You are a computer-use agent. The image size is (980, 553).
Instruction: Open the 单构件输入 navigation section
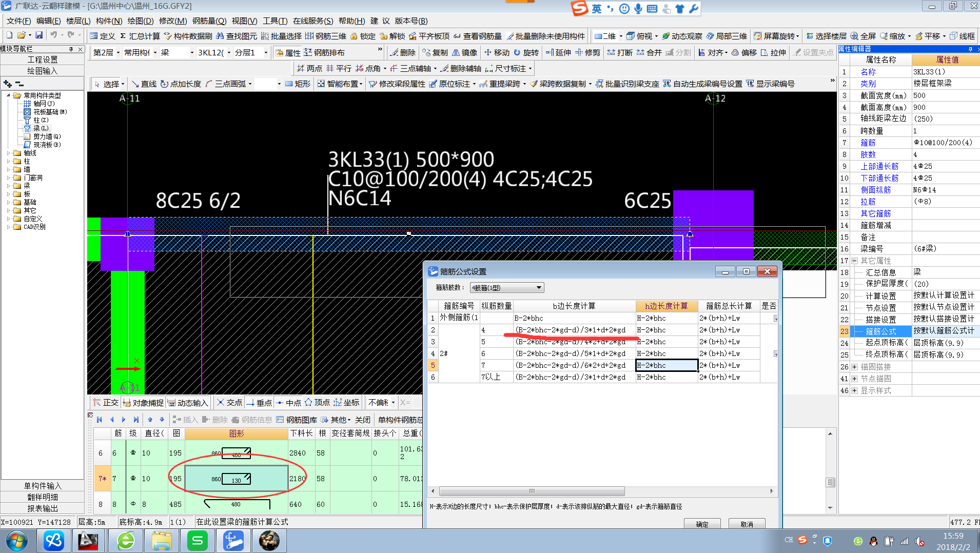[x=43, y=485]
